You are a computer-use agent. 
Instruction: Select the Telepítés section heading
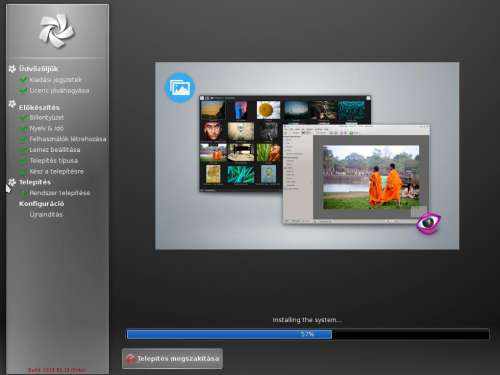(x=35, y=182)
